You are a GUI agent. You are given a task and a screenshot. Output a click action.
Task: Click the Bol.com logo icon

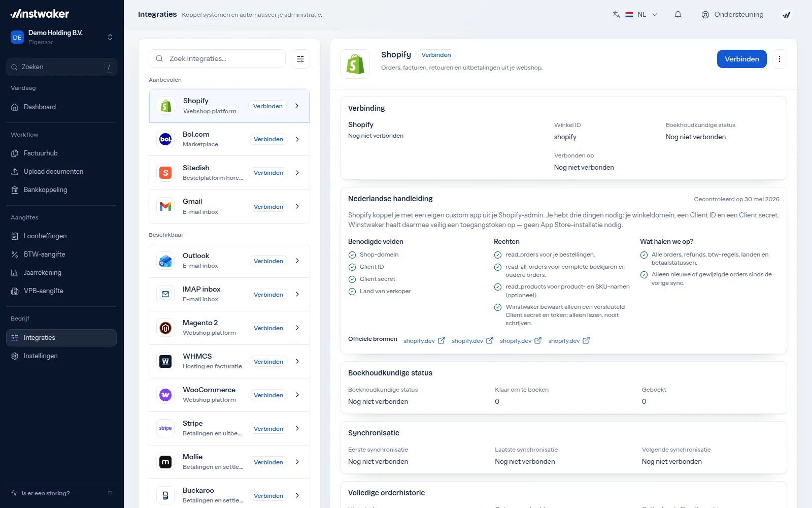pyautogui.click(x=165, y=139)
